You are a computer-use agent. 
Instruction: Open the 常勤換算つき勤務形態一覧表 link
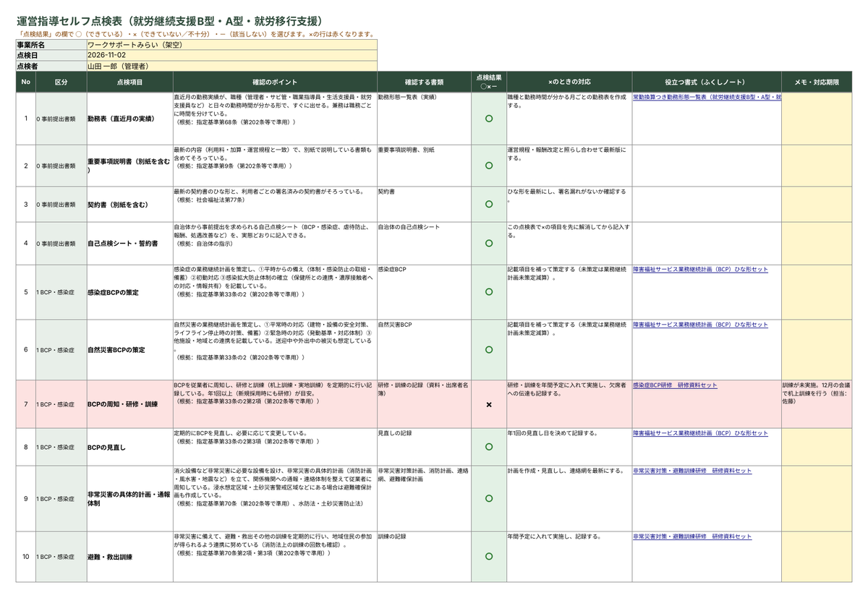click(x=707, y=96)
